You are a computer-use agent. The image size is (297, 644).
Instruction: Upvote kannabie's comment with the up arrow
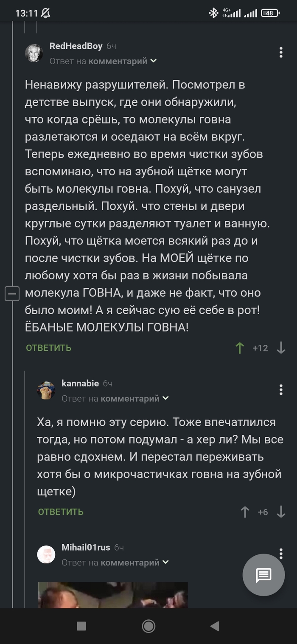(244, 512)
